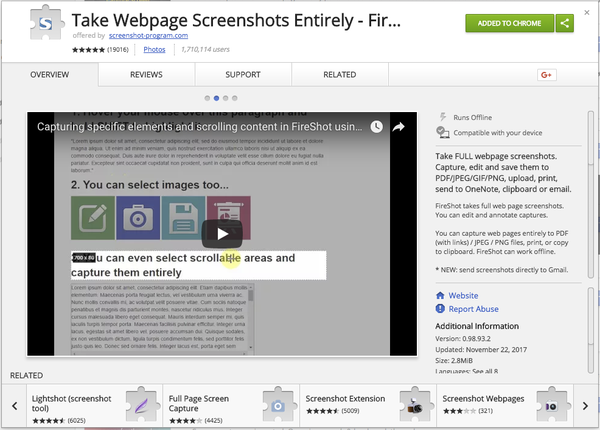Show next related extensions with right arrow

(x=585, y=406)
